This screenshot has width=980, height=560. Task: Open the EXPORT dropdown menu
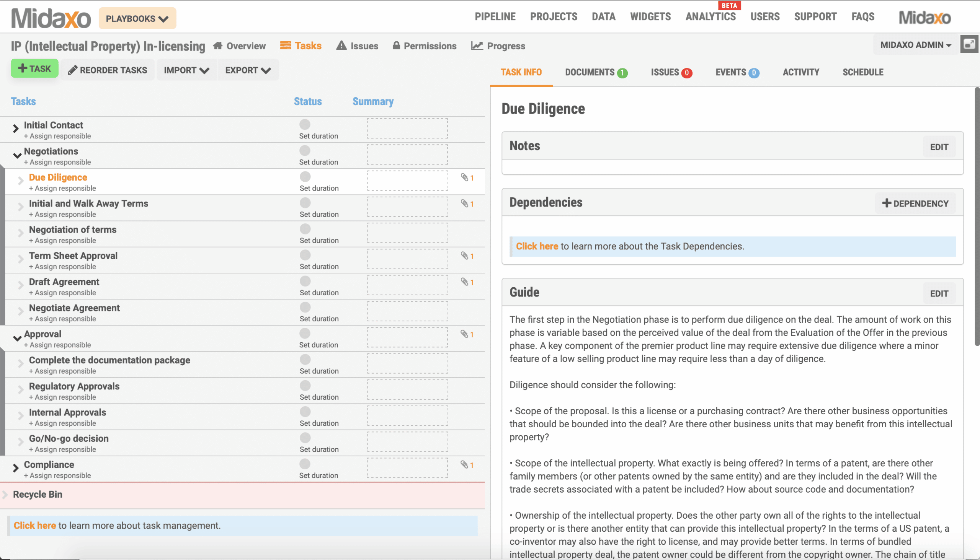tap(248, 70)
